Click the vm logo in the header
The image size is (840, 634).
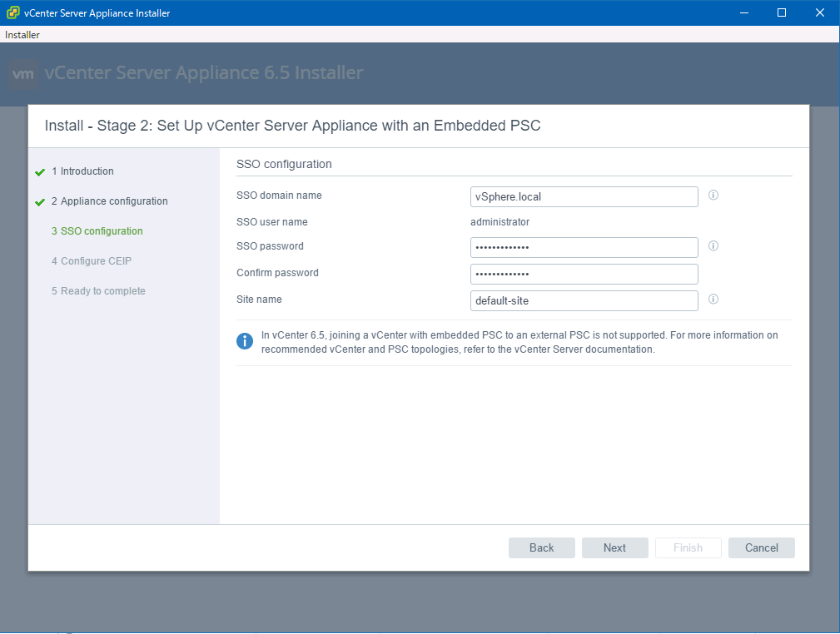[x=23, y=73]
